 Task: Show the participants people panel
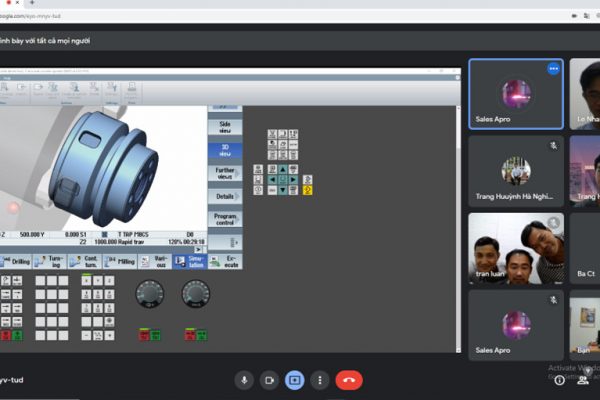pyautogui.click(x=582, y=380)
